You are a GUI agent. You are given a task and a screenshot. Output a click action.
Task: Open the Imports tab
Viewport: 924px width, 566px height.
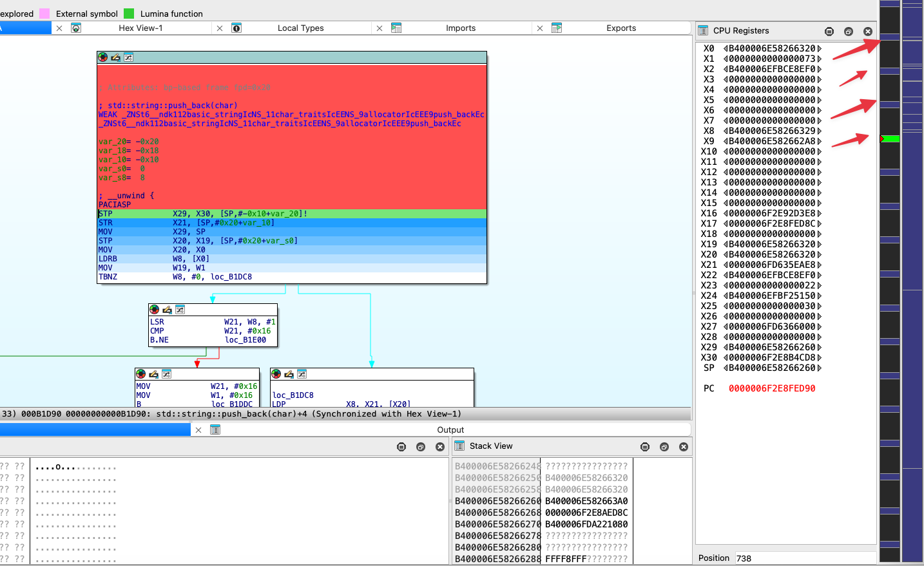tap(461, 28)
